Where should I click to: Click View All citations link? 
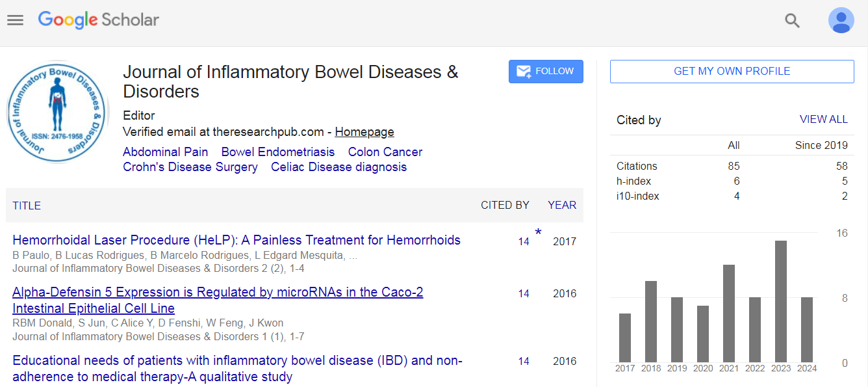click(823, 120)
